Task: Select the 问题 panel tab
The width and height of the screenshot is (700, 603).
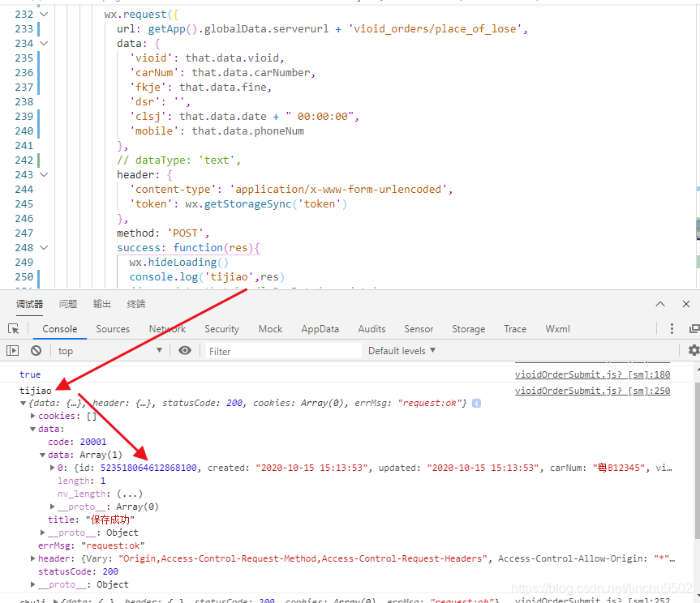Action: [68, 304]
